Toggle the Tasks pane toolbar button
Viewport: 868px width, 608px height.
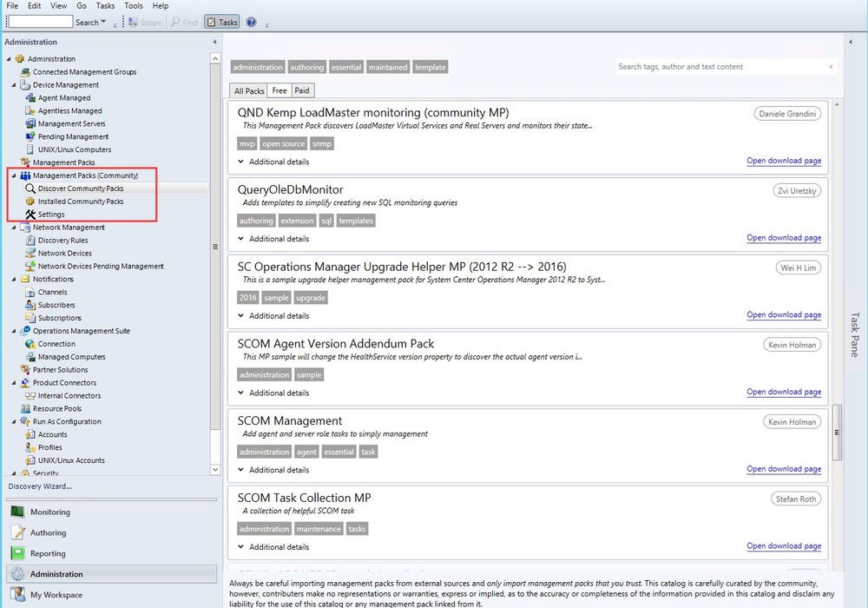(x=222, y=22)
